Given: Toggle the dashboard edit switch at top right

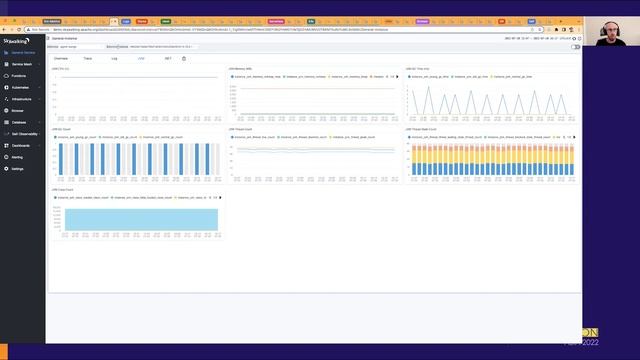Looking at the screenshot, I should (x=576, y=47).
